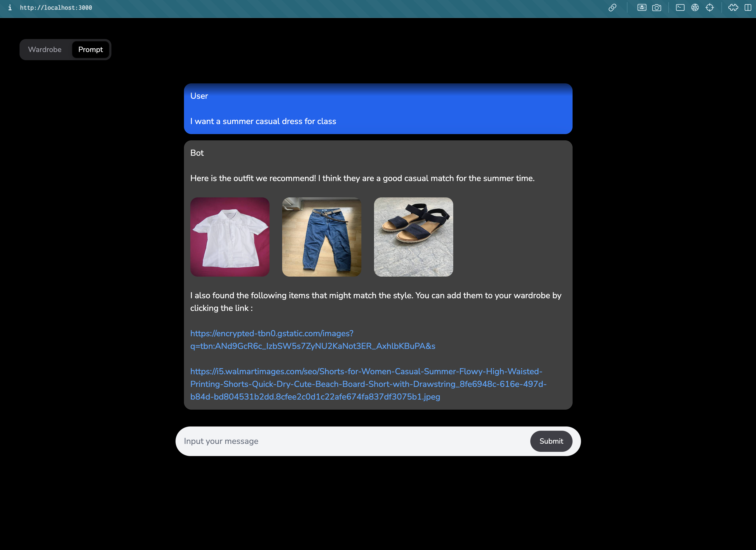Click the white blouse thumbnail
The image size is (756, 550).
point(230,237)
